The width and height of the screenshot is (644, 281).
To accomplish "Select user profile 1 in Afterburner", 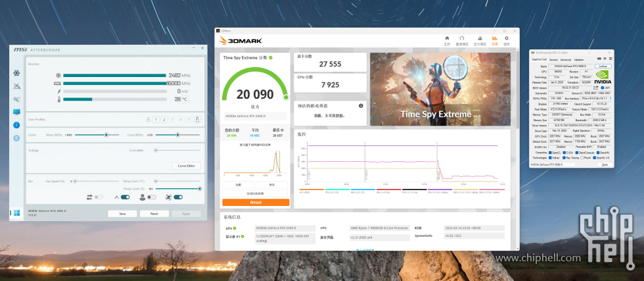I will pyautogui.click(x=156, y=119).
